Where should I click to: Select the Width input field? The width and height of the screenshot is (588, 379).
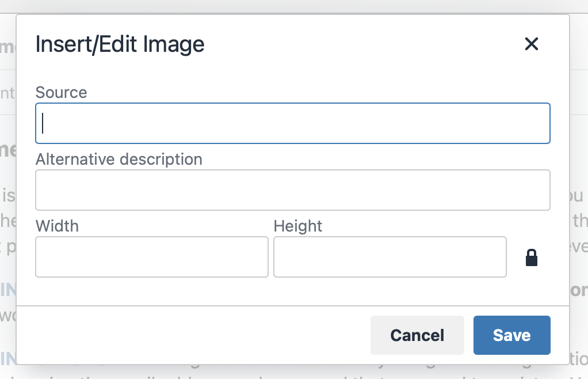pyautogui.click(x=152, y=257)
